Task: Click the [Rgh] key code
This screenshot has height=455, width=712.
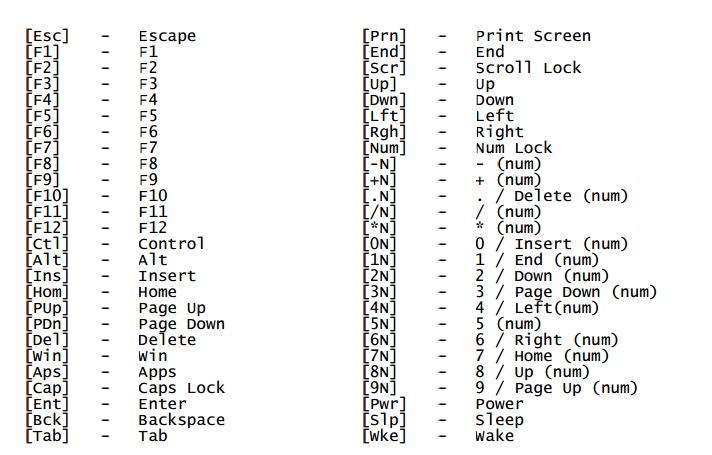Action: click(x=384, y=132)
